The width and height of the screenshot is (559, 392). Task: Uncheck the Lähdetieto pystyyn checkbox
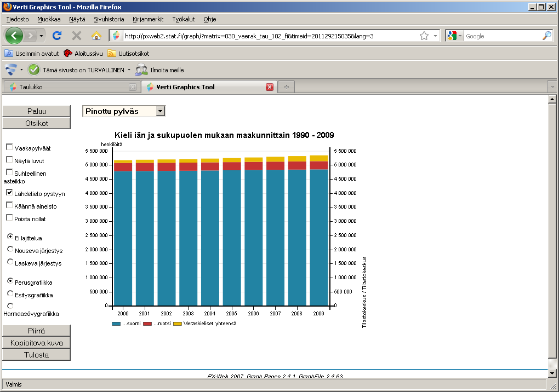pos(10,193)
